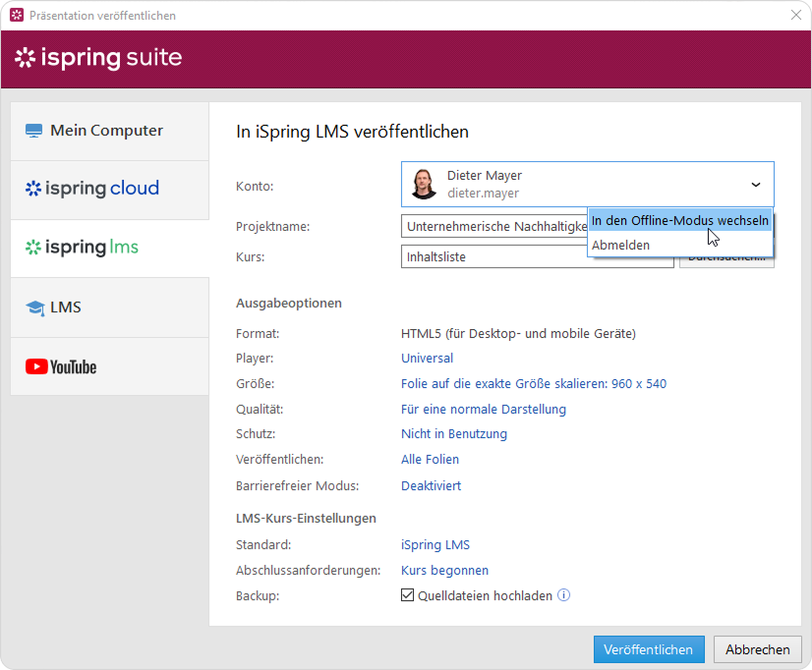Select Abmelden from the account menu
This screenshot has height=670, width=812.
point(620,245)
